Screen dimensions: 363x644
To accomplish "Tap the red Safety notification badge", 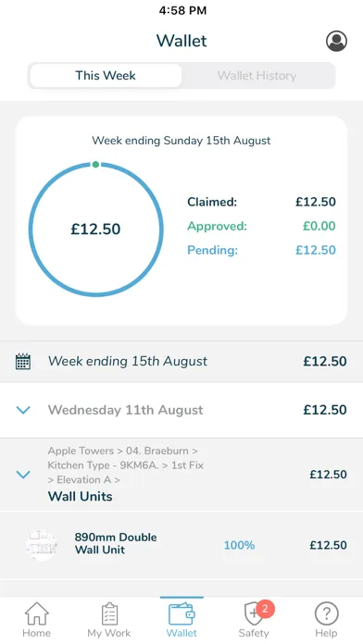I will 265,609.
